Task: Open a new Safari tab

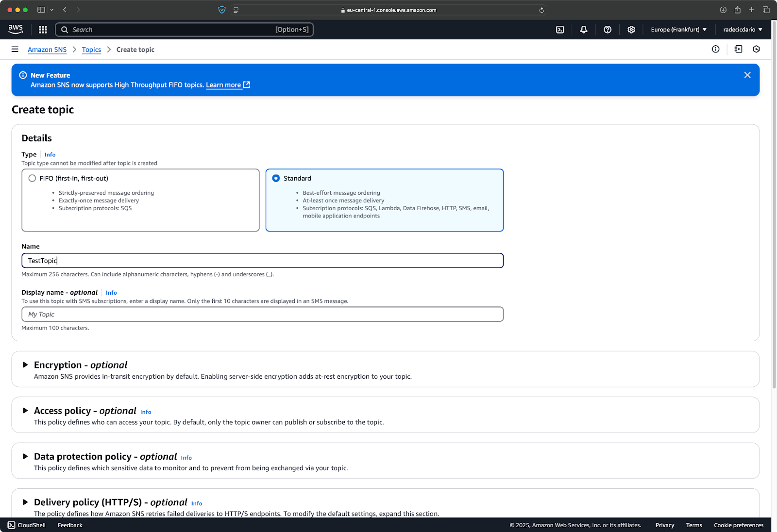Action: (752, 10)
